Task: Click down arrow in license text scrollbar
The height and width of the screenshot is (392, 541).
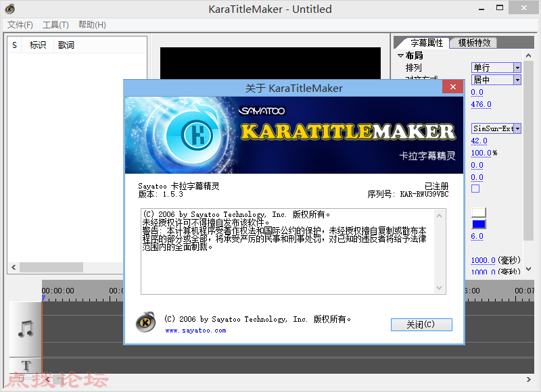Action: click(439, 287)
